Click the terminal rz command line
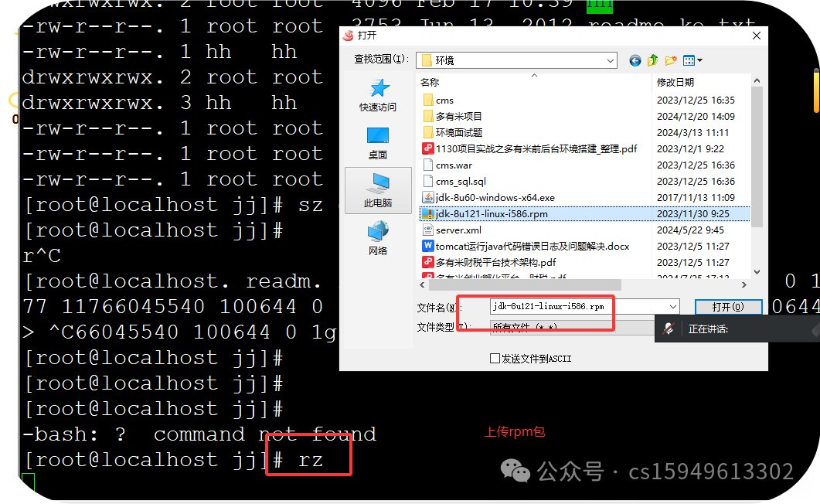Viewport: 820px width, 504px height. click(x=174, y=460)
